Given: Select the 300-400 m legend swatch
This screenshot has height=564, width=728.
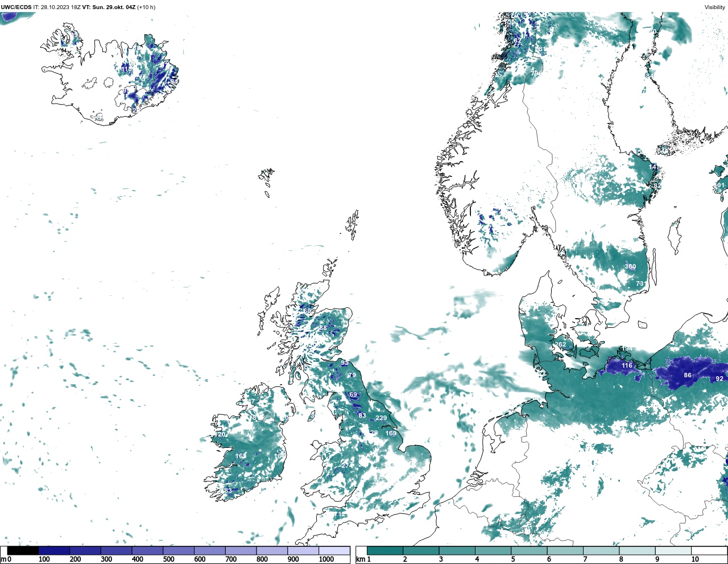Looking at the screenshot, I should (x=116, y=550).
